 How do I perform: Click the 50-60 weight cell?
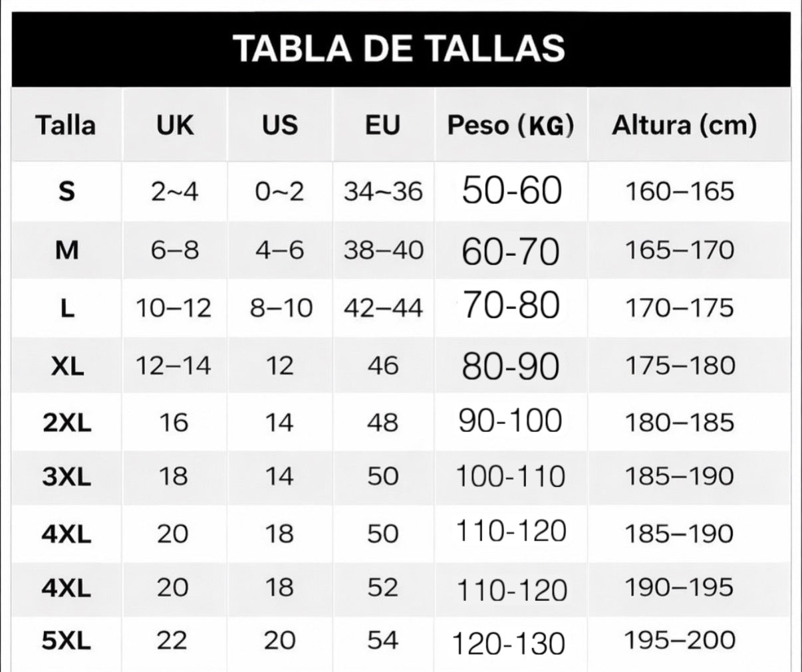tap(511, 191)
